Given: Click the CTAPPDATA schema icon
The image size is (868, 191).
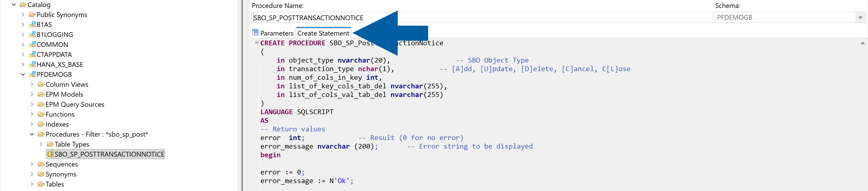Looking at the screenshot, I should 32,54.
